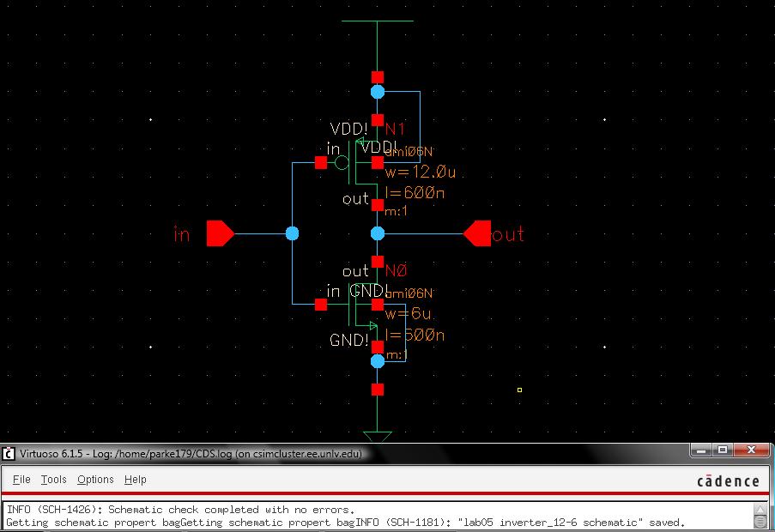Click the log line about inverter_12-6 saved
The height and width of the screenshot is (532, 775).
click(346, 523)
